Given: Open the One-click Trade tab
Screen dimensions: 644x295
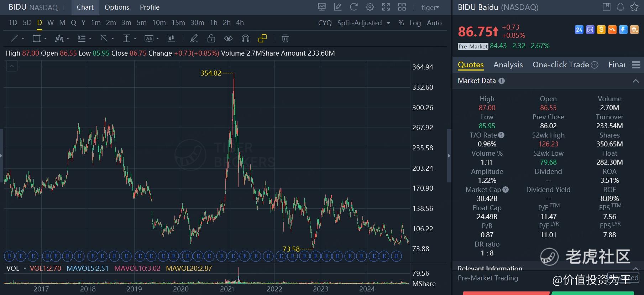Looking at the screenshot, I should (x=561, y=65).
